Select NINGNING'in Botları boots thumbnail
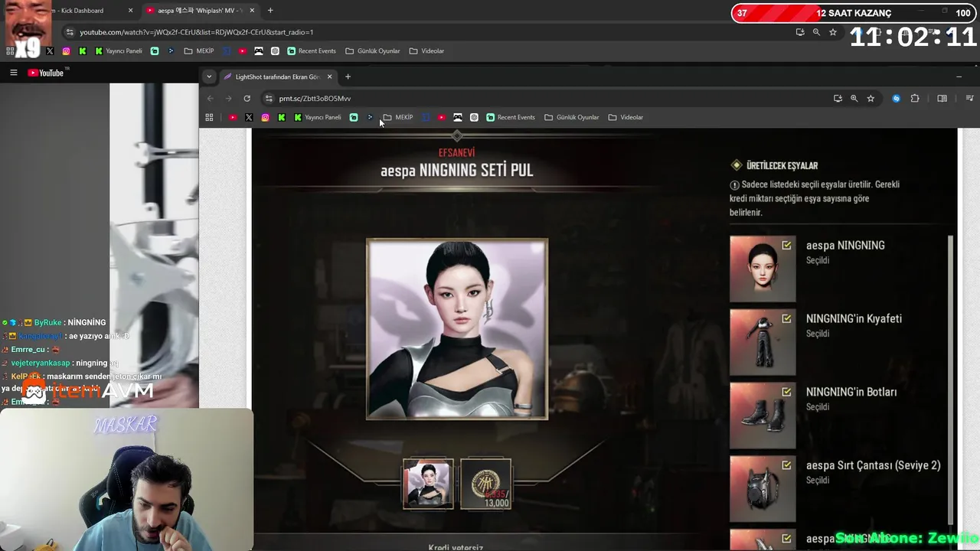Image resolution: width=980 pixels, height=551 pixels. tap(763, 416)
